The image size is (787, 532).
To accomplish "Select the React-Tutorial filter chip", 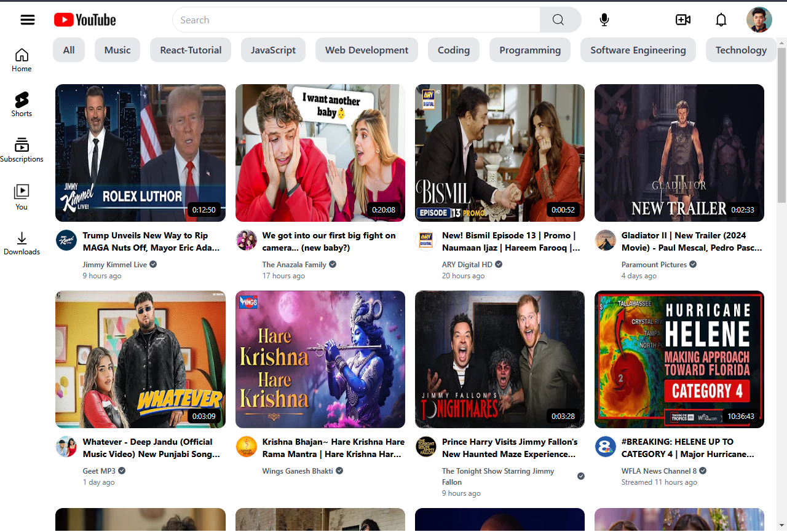I will click(191, 50).
